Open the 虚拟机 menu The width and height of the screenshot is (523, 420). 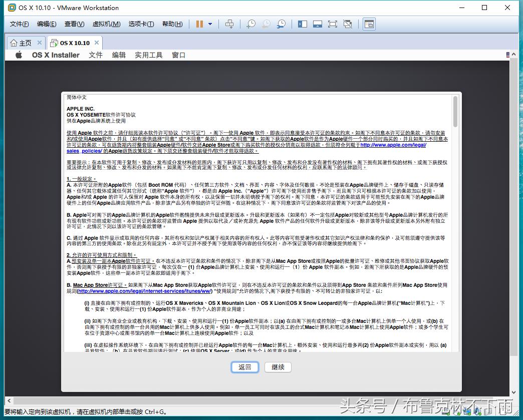106,24
